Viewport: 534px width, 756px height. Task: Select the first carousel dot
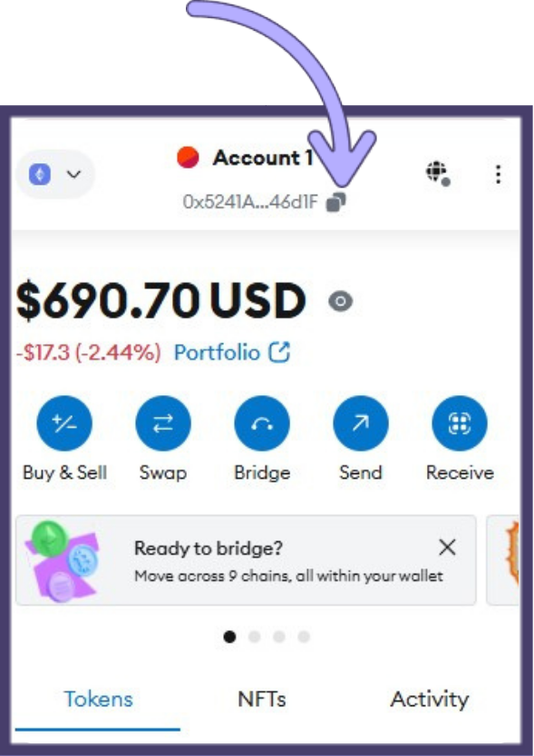click(x=229, y=637)
